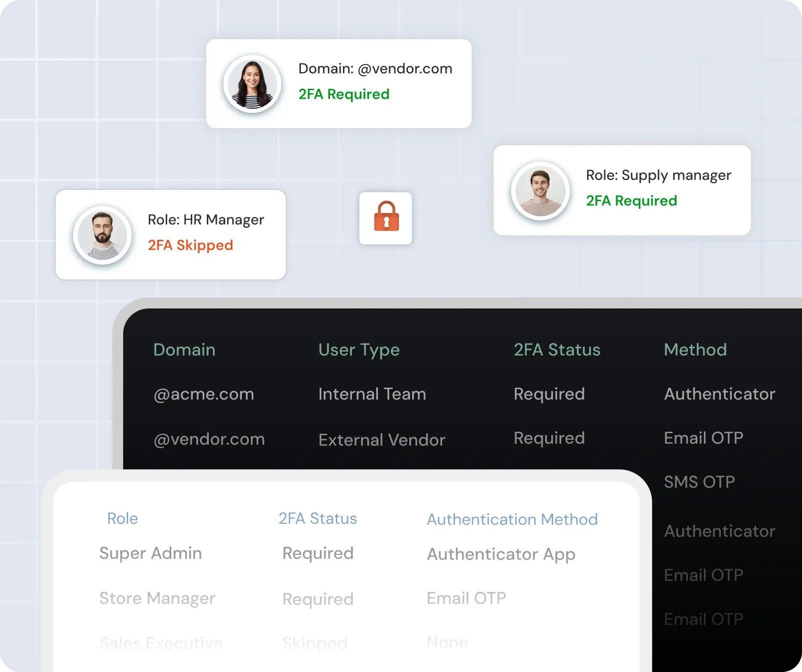Click the dark table '2FA Status' header
Image resolution: width=802 pixels, height=672 pixels.
coord(557,350)
